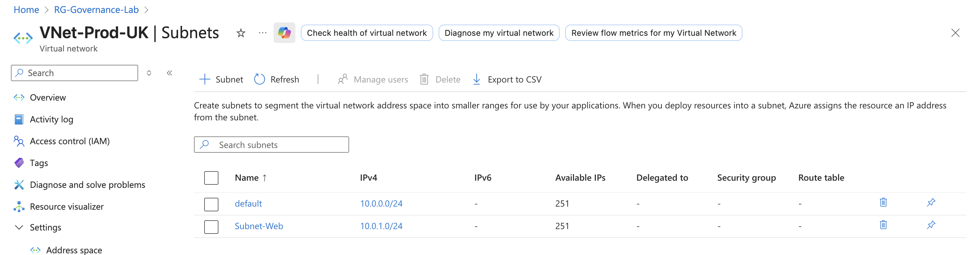This screenshot has height=255, width=980.
Task: Open Access control (IAM)
Action: click(x=70, y=141)
